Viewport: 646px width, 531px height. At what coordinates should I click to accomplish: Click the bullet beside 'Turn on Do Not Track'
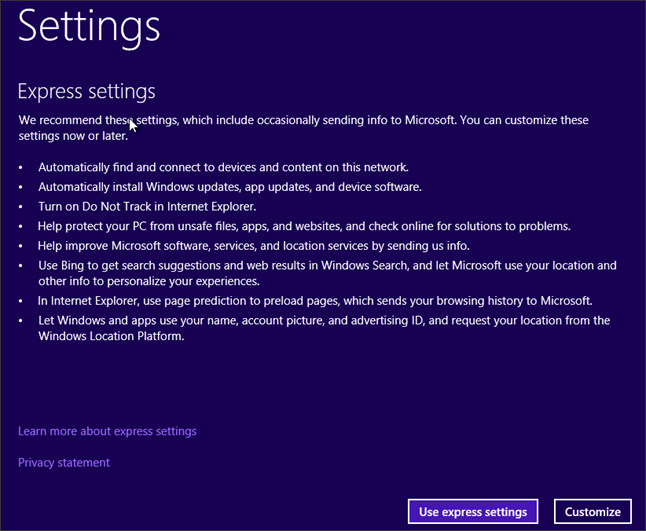click(21, 206)
